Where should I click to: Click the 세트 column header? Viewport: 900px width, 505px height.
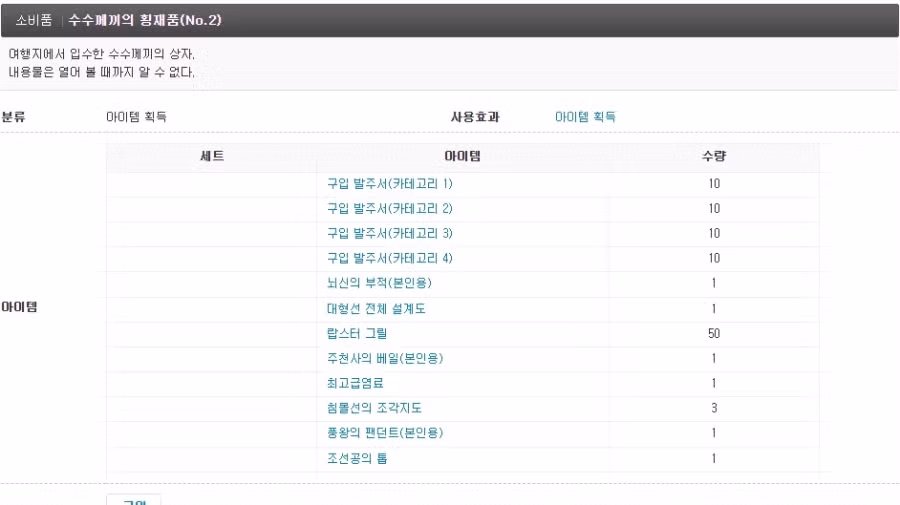coord(212,157)
